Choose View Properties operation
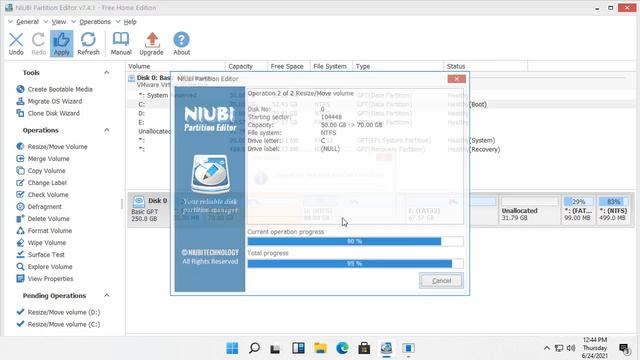640x360 pixels. pyautogui.click(x=44, y=279)
